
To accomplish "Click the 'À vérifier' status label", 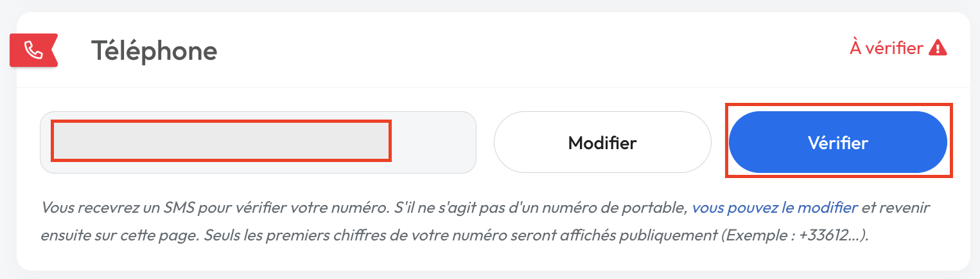I will coord(886,48).
